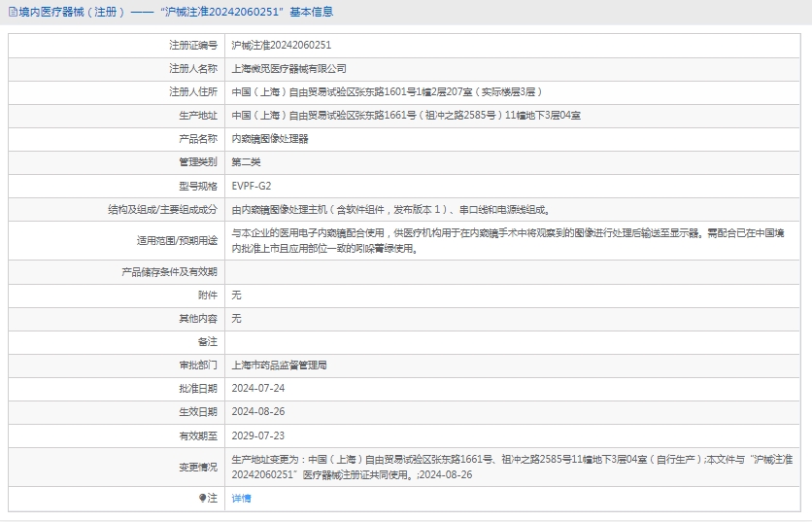The width and height of the screenshot is (812, 522).
Task: Select product name 内窥镜图像处理器
Action: point(270,139)
